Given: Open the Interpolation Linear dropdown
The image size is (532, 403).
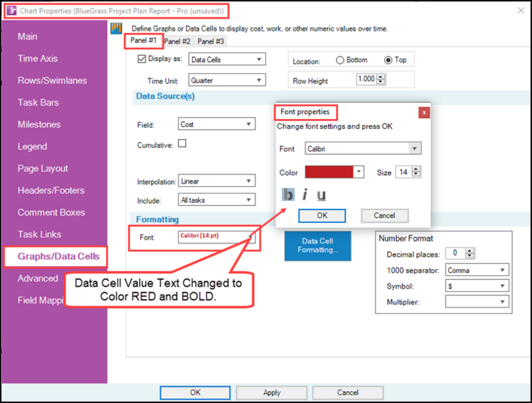Looking at the screenshot, I should click(x=216, y=181).
